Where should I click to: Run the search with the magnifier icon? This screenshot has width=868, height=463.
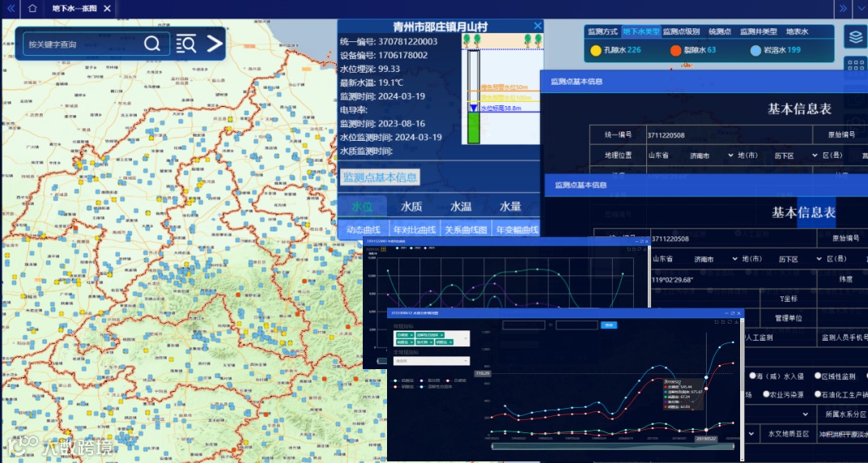coord(152,44)
